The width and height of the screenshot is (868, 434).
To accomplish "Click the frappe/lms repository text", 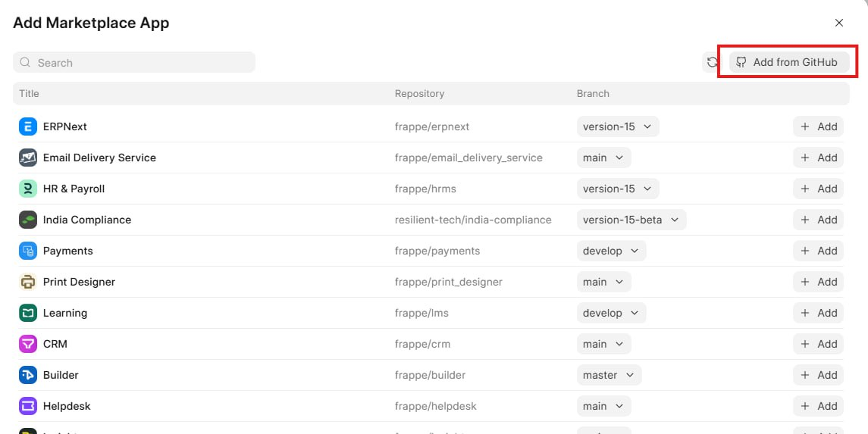I will point(421,312).
